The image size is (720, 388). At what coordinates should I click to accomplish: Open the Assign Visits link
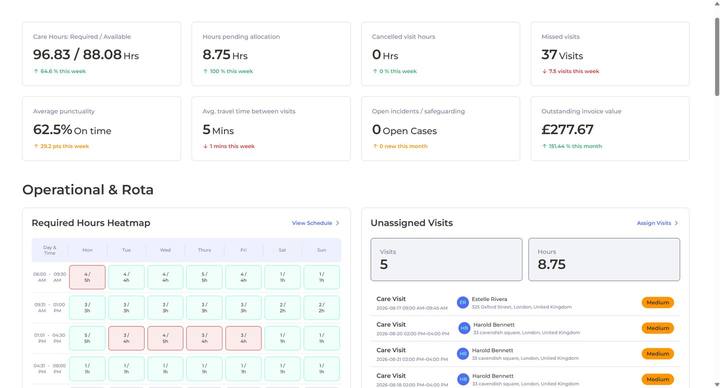coord(654,223)
